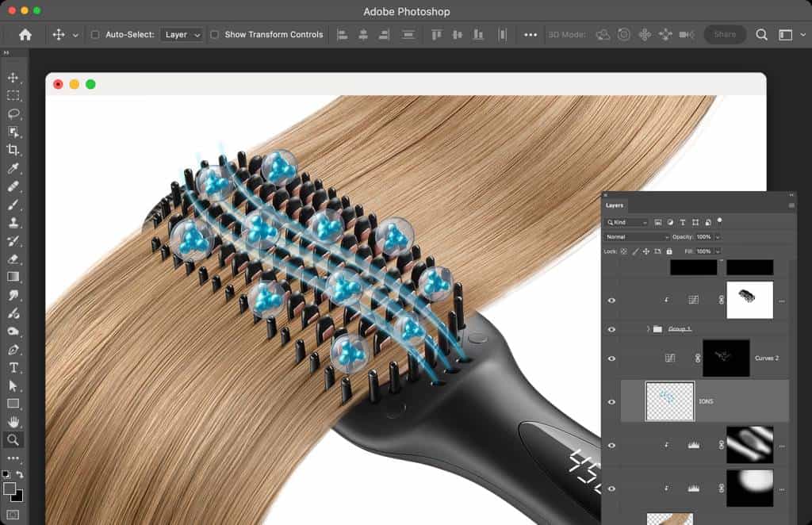Screen dimensions: 812x525
Task: Click the foreground color swatch
Action: coord(9,489)
